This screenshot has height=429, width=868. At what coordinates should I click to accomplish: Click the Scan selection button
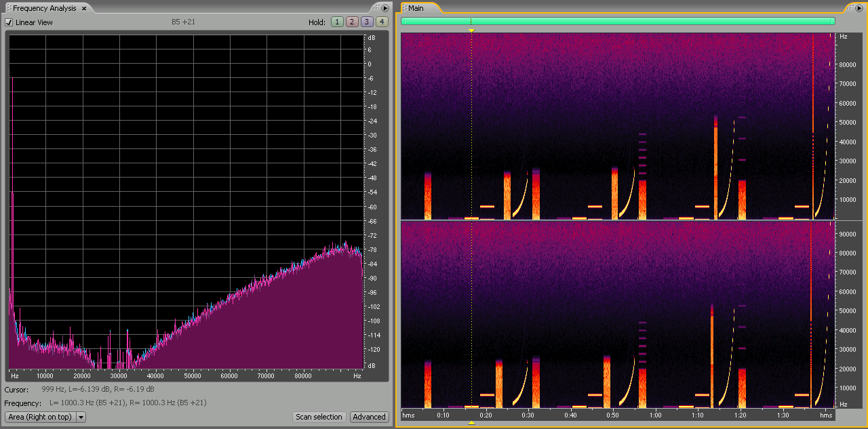click(x=319, y=417)
